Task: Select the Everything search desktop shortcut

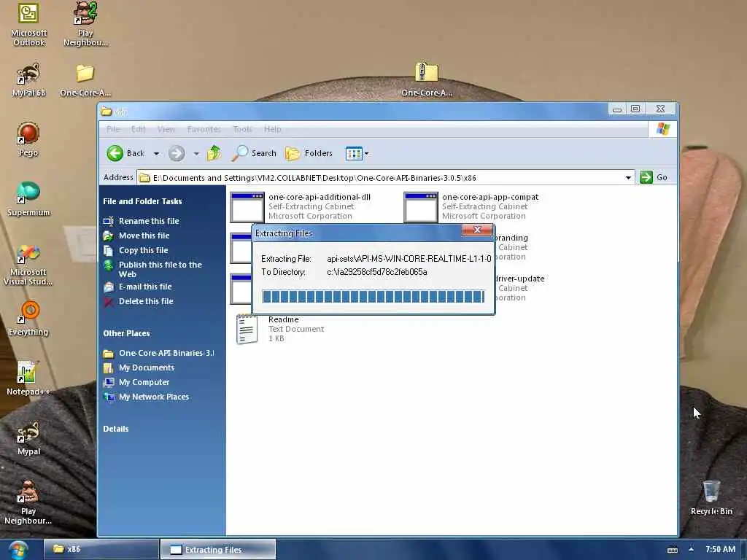Action: (x=28, y=318)
